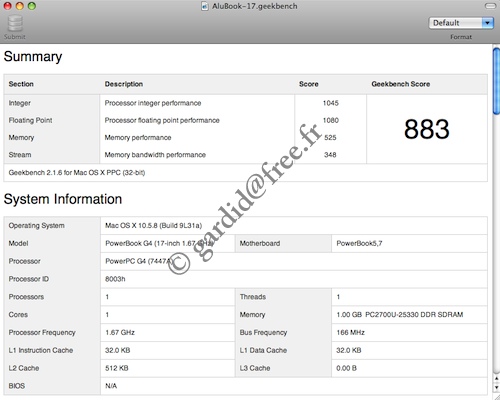Image resolution: width=500 pixels, height=400 pixels.
Task: Close the Geekbench window
Action: coord(7,6)
